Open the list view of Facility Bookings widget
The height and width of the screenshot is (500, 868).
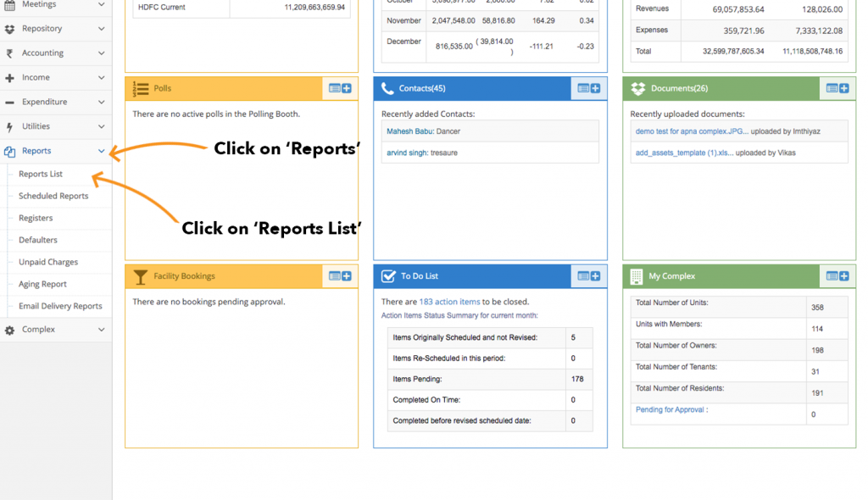click(334, 276)
